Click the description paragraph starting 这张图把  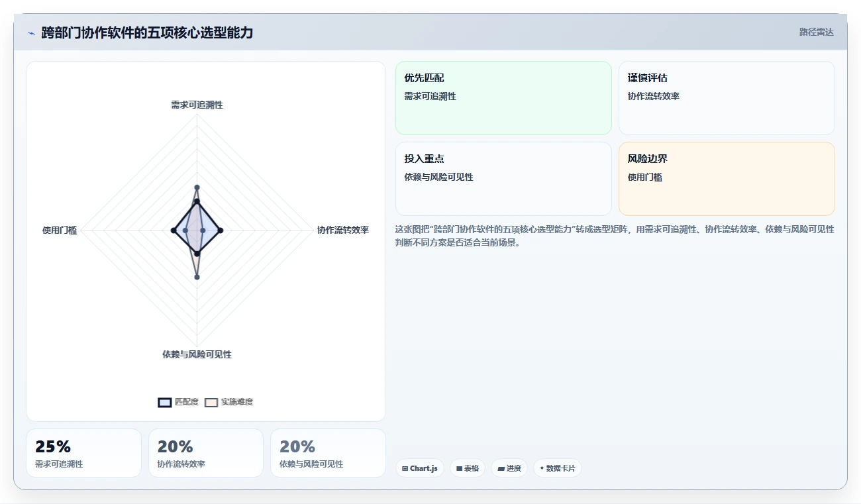coord(615,236)
